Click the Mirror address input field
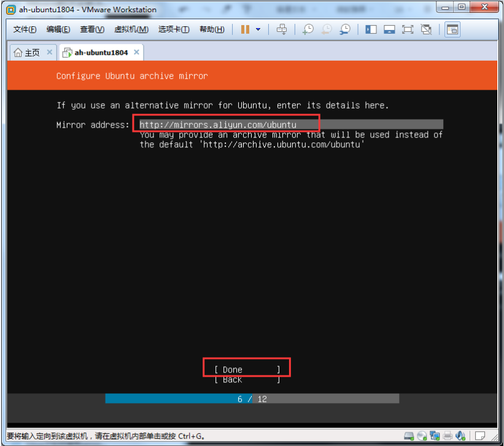This screenshot has height=446, width=504. coord(290,125)
